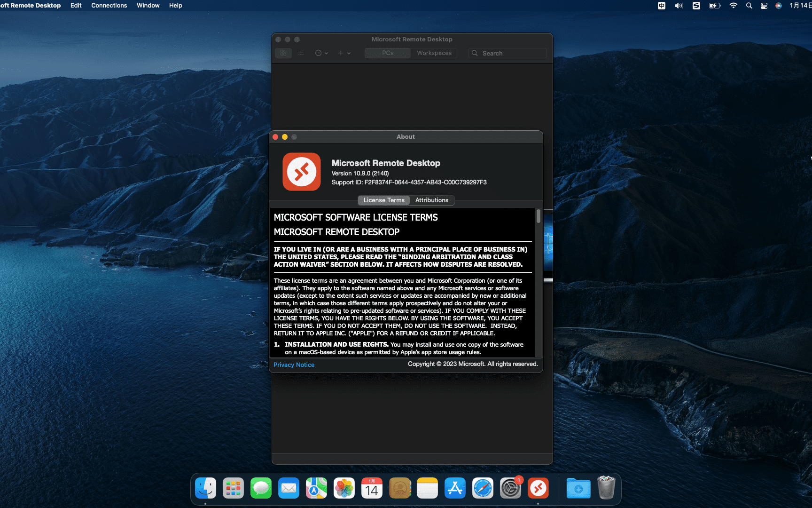Expand the ellipsis actions dropdown
The height and width of the screenshot is (508, 812).
[x=321, y=53]
